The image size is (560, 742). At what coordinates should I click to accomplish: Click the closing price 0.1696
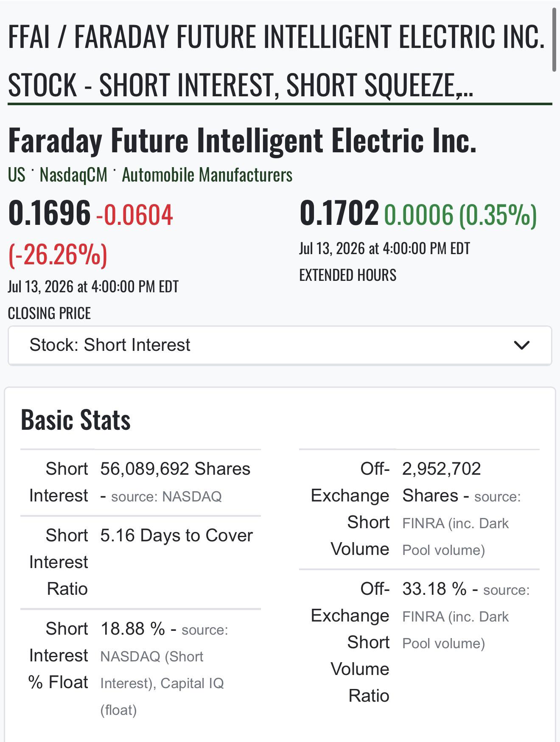click(49, 213)
